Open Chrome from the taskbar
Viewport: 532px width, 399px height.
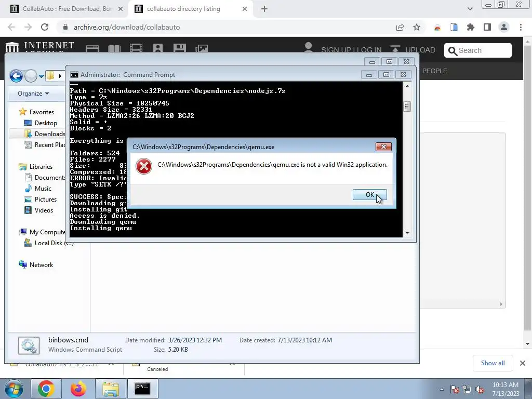coord(46,389)
